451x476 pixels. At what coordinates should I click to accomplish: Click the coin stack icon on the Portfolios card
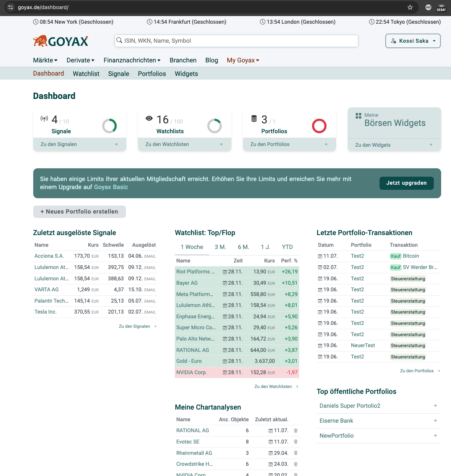254,119
